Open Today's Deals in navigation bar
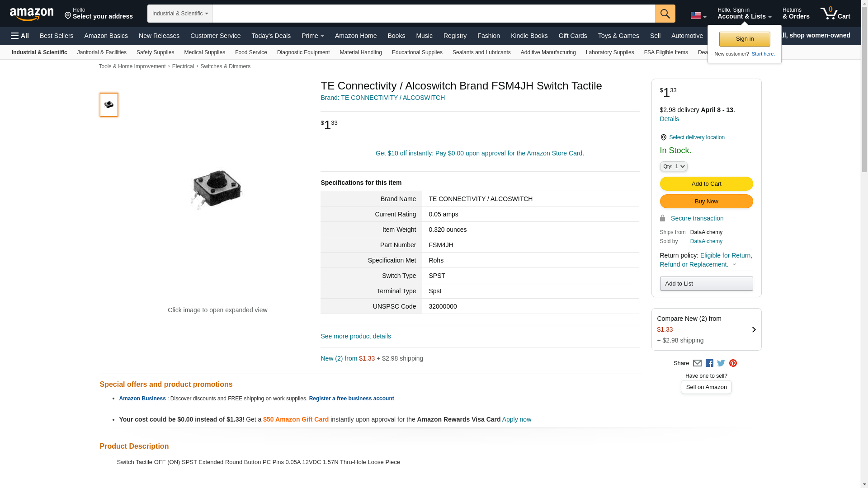This screenshot has width=868, height=488. click(271, 36)
